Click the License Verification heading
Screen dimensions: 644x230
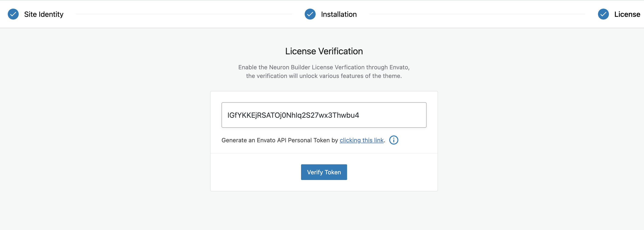(x=324, y=51)
